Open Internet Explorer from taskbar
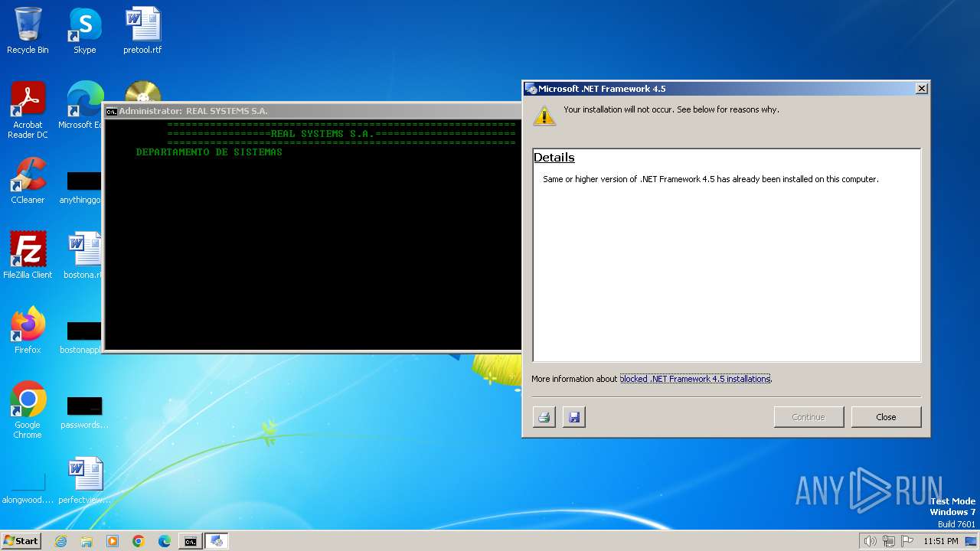980x551 pixels. pos(60,541)
